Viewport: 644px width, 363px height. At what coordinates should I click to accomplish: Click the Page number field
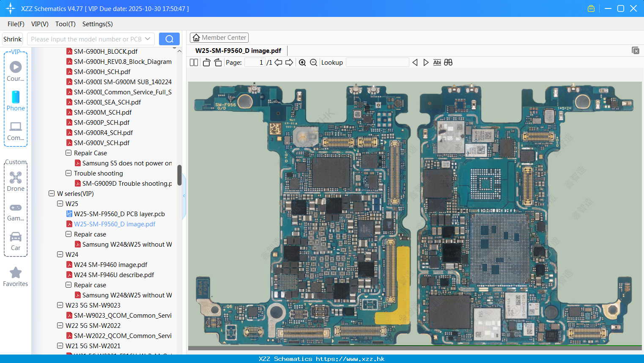coord(255,62)
